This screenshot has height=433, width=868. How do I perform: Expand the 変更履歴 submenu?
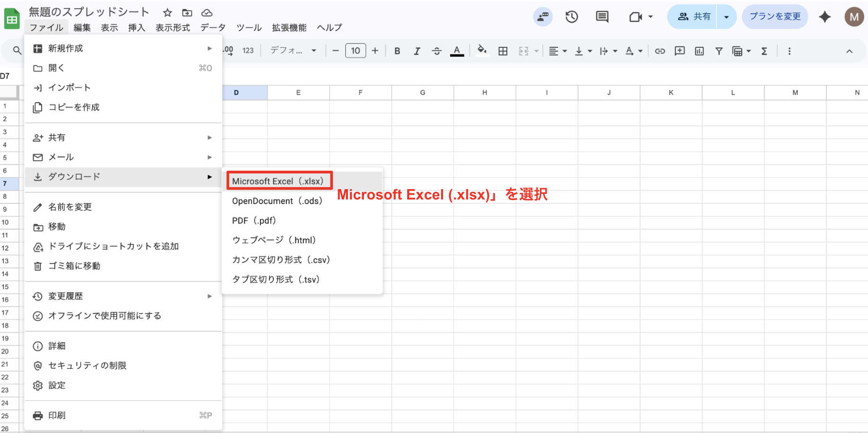(x=123, y=296)
